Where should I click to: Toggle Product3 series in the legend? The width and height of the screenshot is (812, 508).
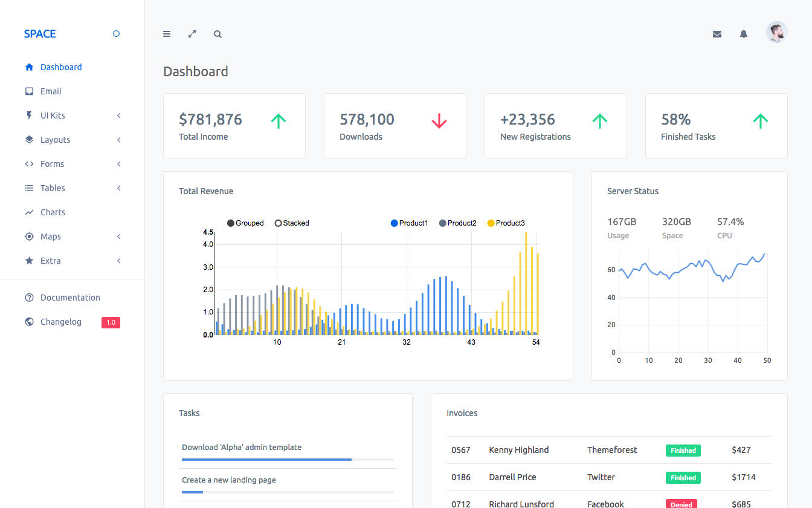point(506,223)
